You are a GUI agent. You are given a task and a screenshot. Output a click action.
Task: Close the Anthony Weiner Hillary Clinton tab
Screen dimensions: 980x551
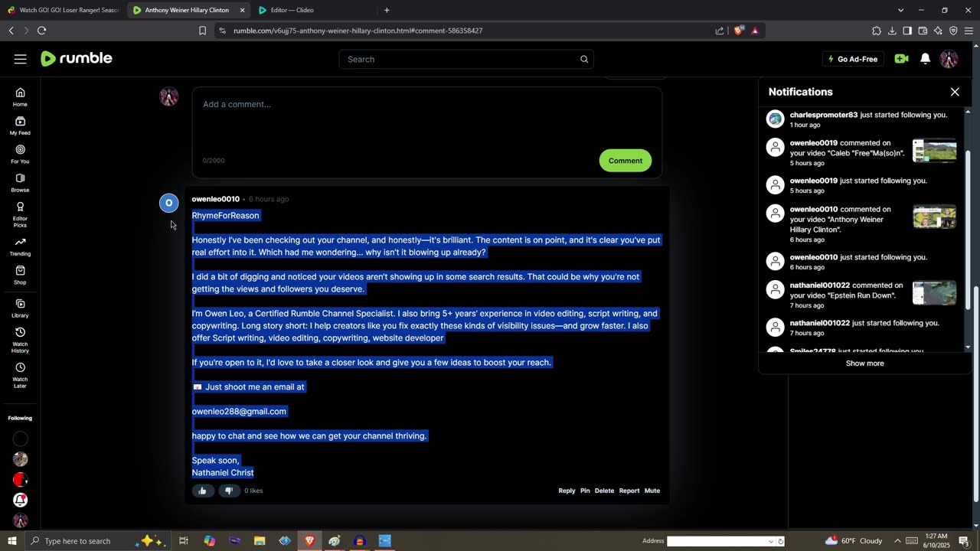[242, 10]
